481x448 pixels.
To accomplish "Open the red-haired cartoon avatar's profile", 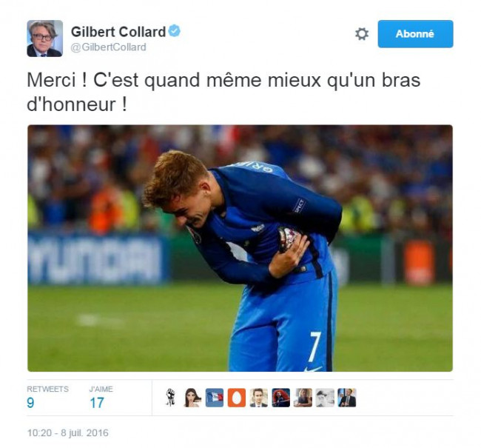I will point(280,398).
